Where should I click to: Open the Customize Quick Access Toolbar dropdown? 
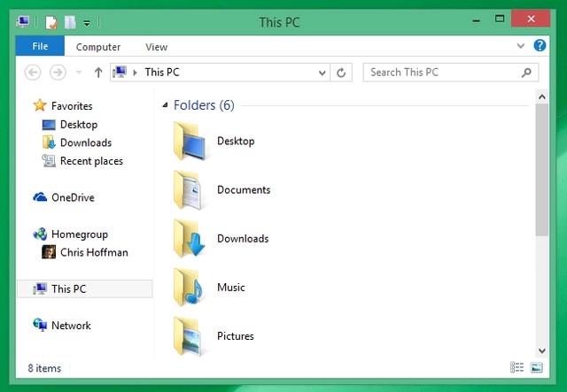[x=87, y=23]
